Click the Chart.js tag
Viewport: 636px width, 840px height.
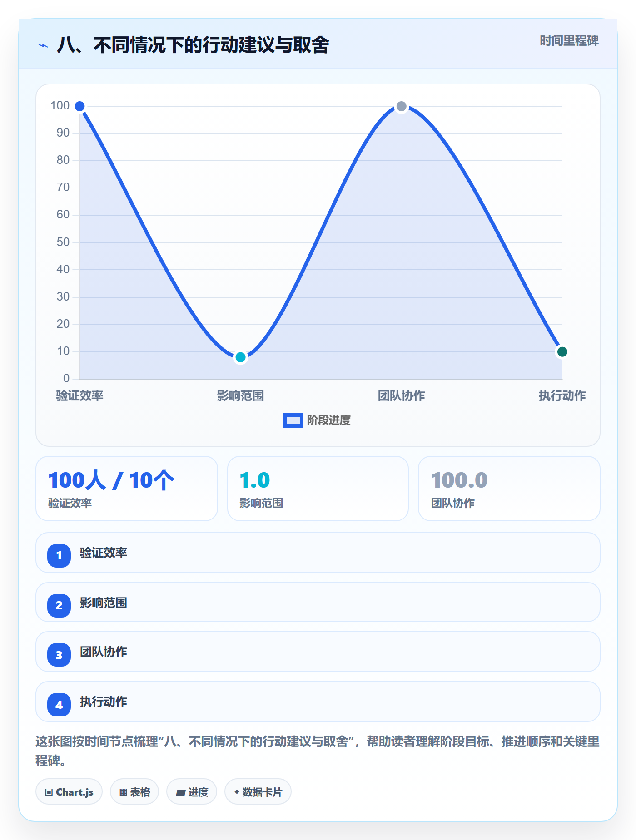[x=69, y=792]
